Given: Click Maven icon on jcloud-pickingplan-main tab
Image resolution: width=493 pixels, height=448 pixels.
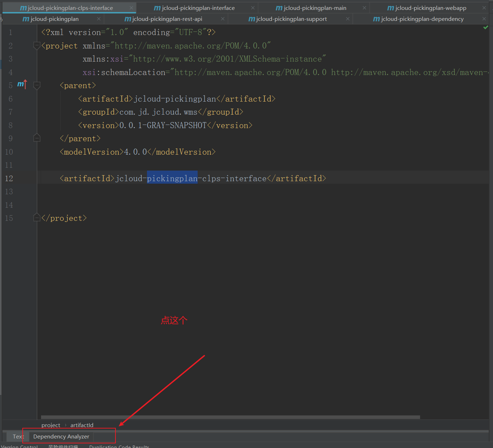Looking at the screenshot, I should [279, 8].
